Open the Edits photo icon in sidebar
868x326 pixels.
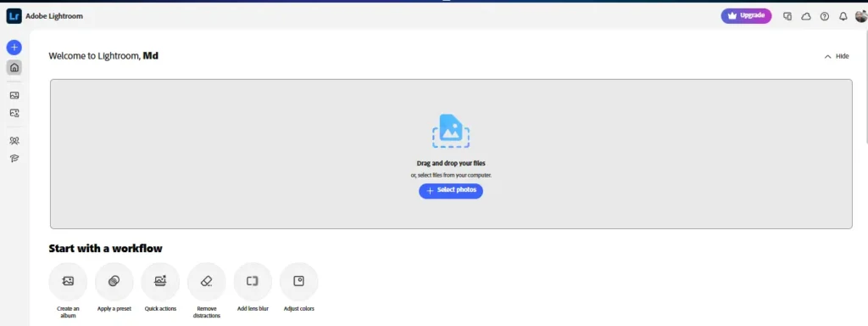(x=14, y=113)
